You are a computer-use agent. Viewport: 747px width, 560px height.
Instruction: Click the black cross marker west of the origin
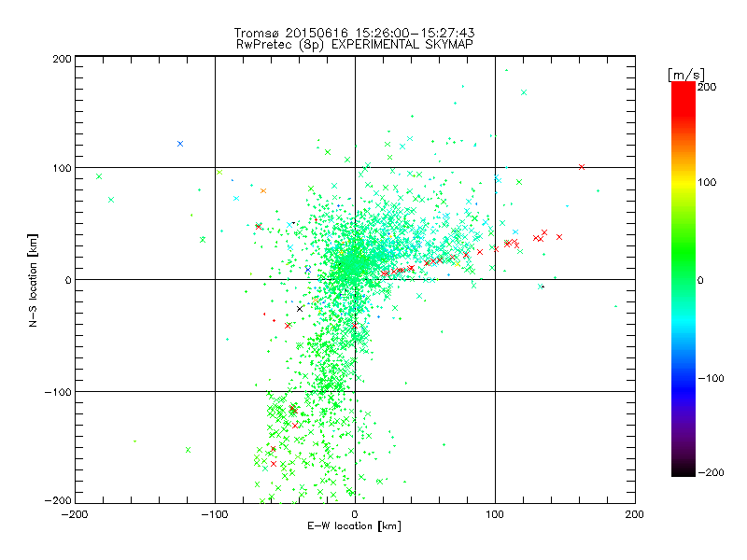pyautogui.click(x=300, y=309)
